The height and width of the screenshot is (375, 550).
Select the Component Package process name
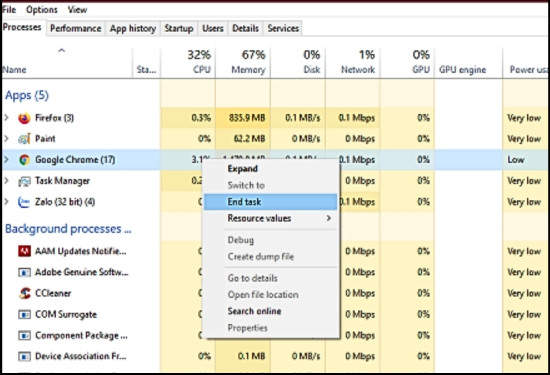[81, 335]
